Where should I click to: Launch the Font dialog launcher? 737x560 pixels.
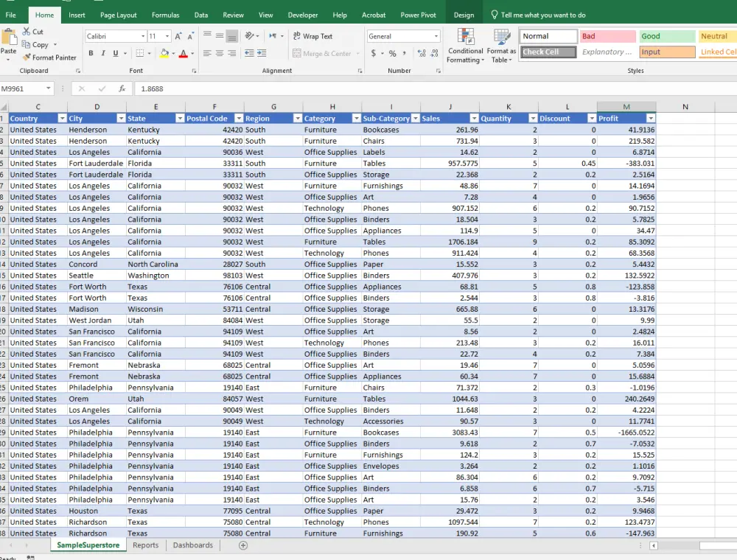click(x=194, y=71)
